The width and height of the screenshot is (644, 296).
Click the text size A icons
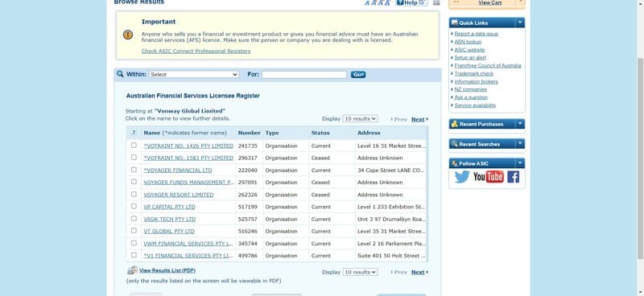(x=377, y=2)
